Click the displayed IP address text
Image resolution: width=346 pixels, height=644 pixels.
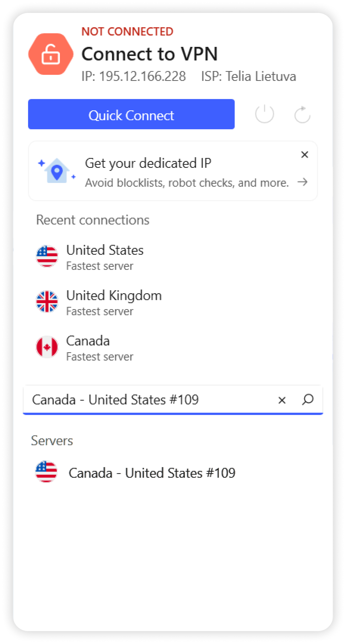[x=134, y=76]
